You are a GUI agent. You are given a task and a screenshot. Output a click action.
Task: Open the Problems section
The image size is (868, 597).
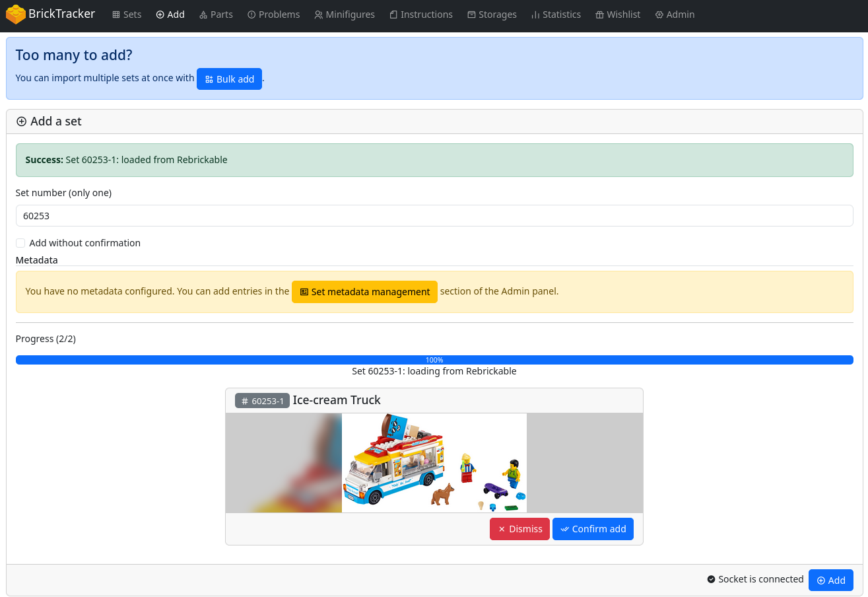click(273, 15)
